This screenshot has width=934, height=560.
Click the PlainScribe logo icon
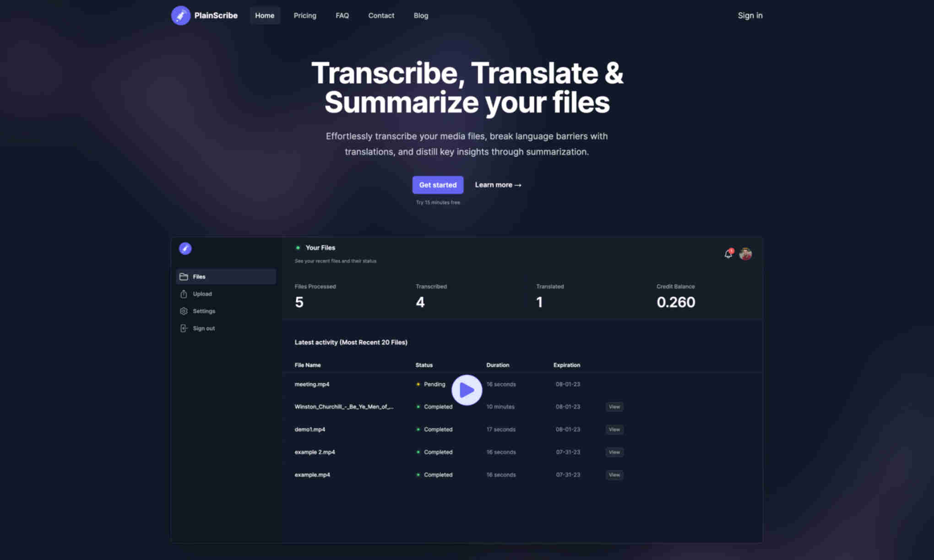point(180,16)
